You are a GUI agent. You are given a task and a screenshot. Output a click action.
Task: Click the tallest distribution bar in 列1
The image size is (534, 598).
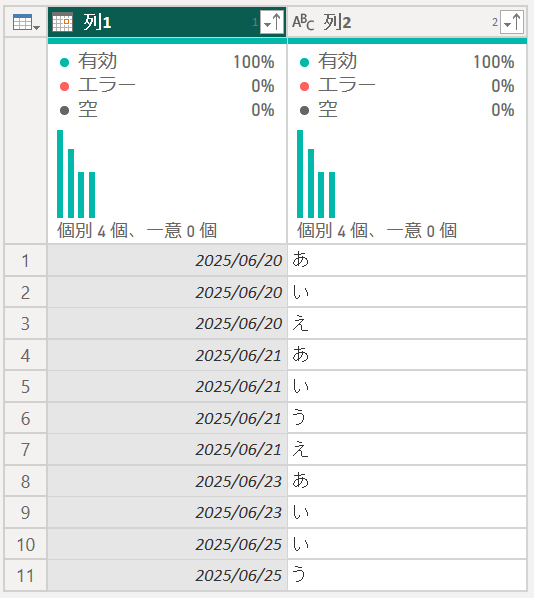[x=60, y=174]
